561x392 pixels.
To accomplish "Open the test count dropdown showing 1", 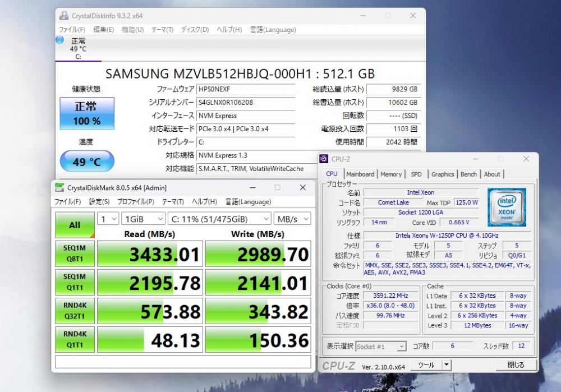I will tap(108, 219).
